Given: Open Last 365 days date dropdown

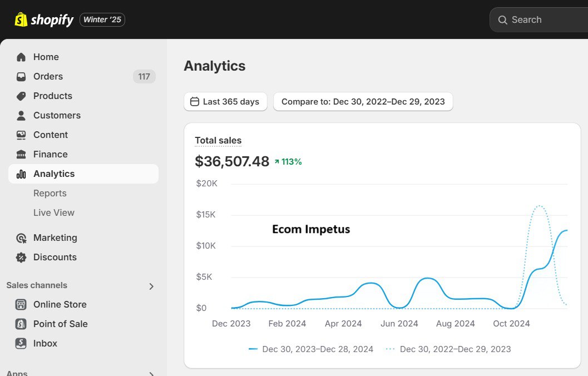Looking at the screenshot, I should pyautogui.click(x=225, y=102).
